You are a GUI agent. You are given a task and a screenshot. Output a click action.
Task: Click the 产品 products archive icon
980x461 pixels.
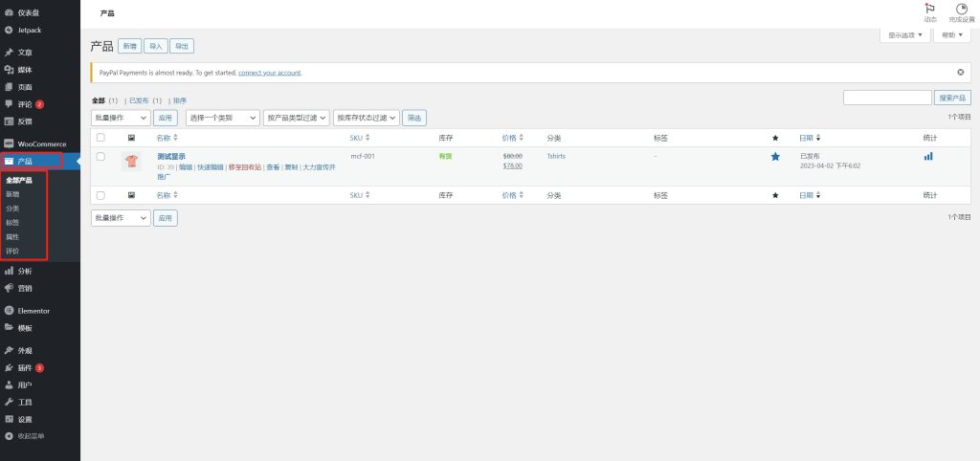pos(9,162)
